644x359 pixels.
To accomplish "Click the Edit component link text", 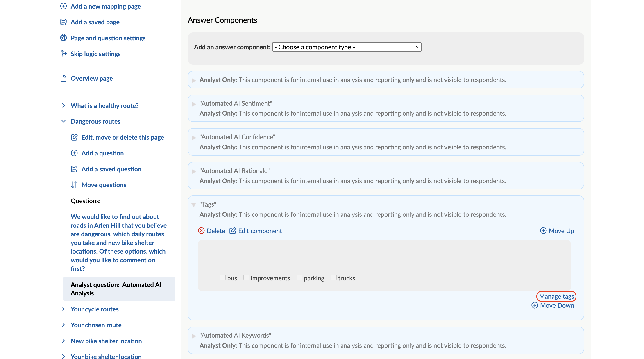I will (x=260, y=231).
